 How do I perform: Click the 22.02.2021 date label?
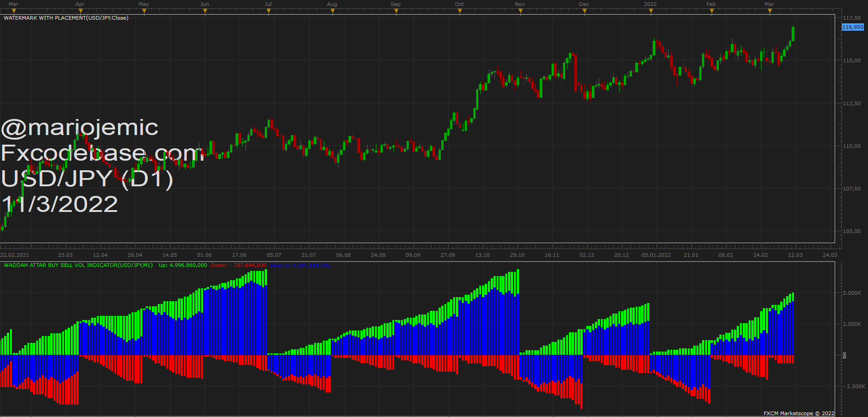click(x=15, y=255)
